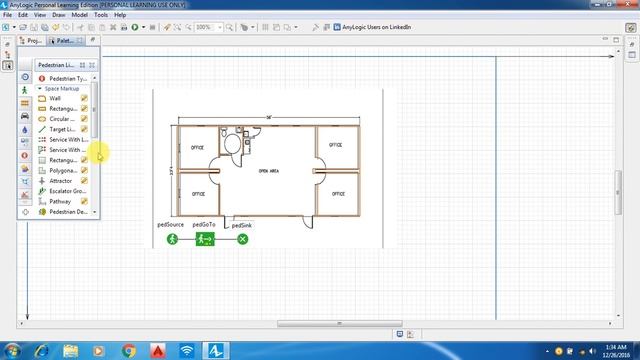Select the Road Traffic car palette icon

coord(25,116)
